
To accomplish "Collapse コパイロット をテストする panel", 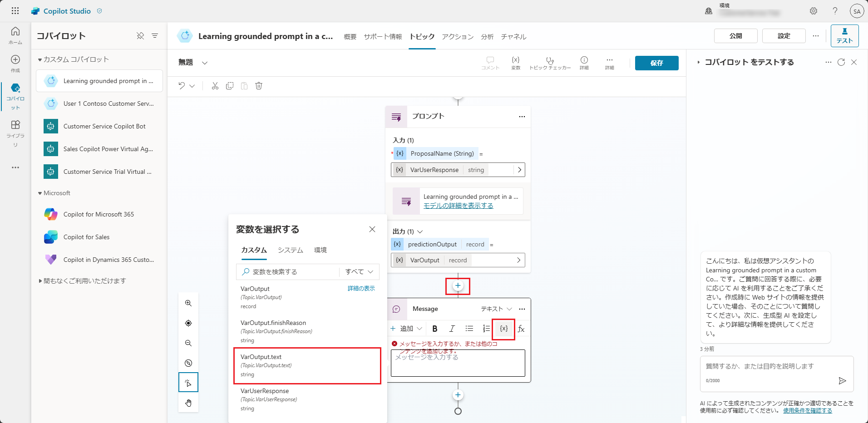I will tap(699, 63).
